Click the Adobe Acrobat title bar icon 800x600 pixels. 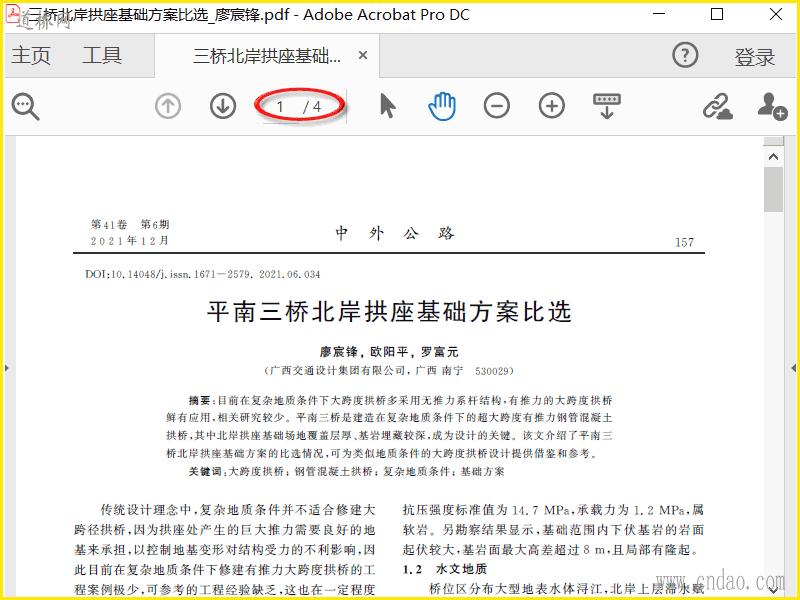12,14
